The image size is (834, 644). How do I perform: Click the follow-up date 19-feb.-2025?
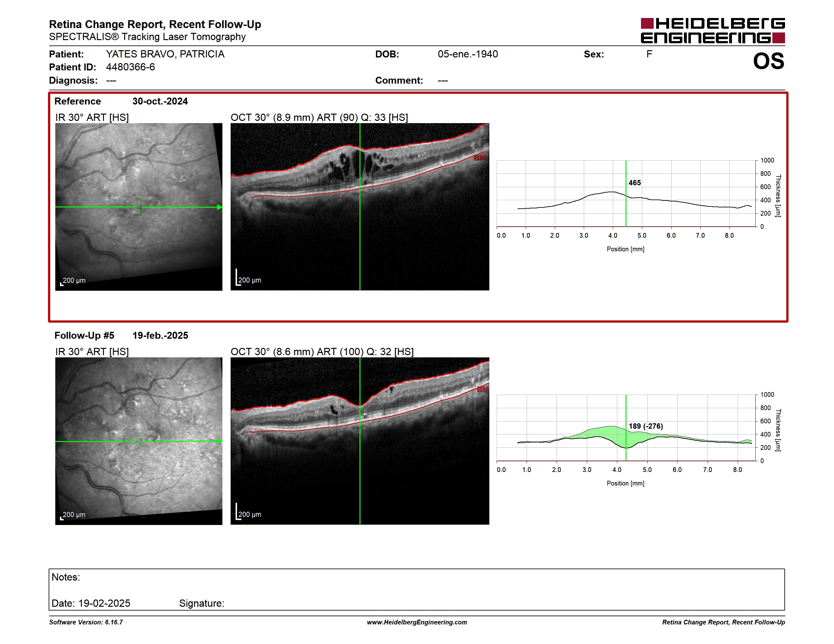click(x=160, y=335)
